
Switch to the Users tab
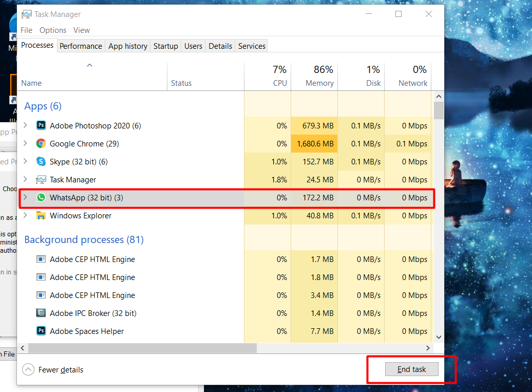194,46
